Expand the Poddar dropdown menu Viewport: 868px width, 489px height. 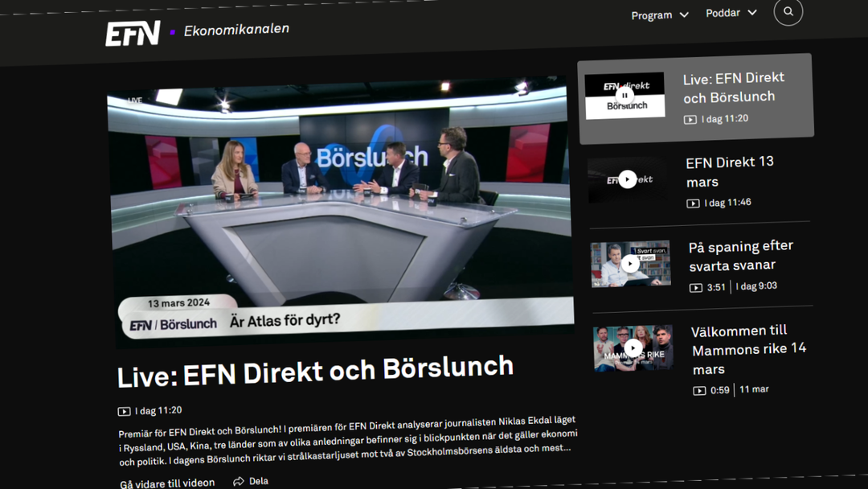[x=731, y=13]
